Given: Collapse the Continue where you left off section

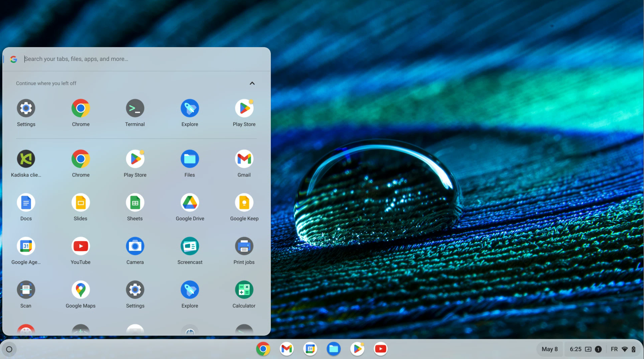Looking at the screenshot, I should (252, 83).
